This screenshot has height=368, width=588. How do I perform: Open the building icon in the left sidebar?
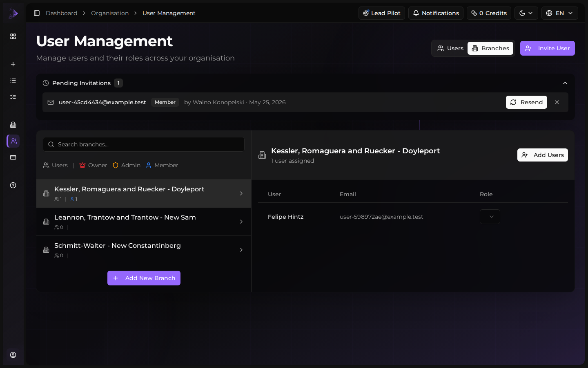(x=13, y=125)
